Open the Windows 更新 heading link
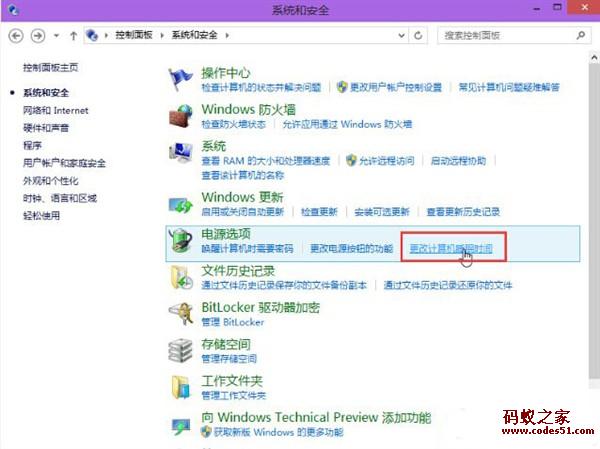 click(242, 197)
